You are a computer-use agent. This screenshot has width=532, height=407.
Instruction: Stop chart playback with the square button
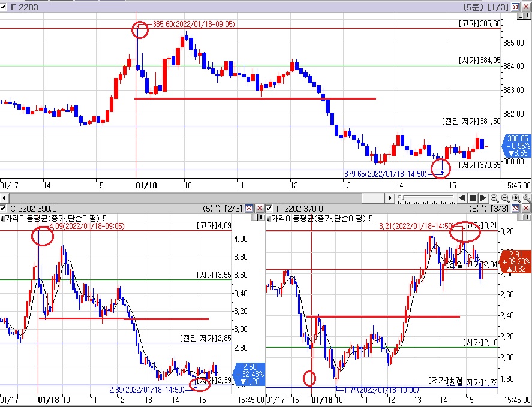tap(473, 198)
